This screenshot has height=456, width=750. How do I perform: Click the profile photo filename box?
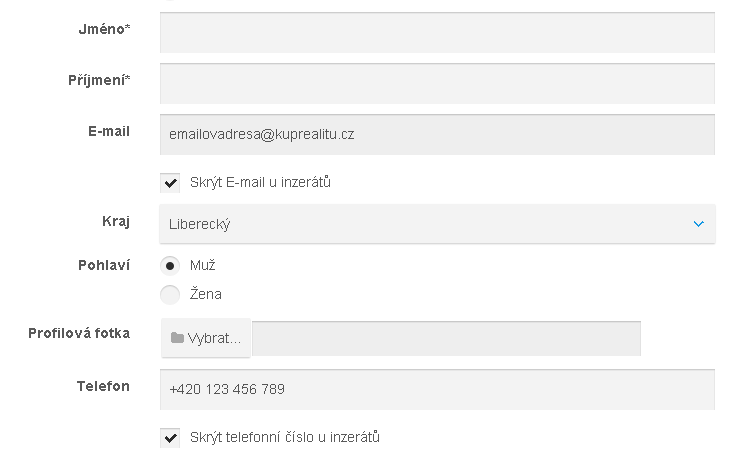[x=446, y=338]
